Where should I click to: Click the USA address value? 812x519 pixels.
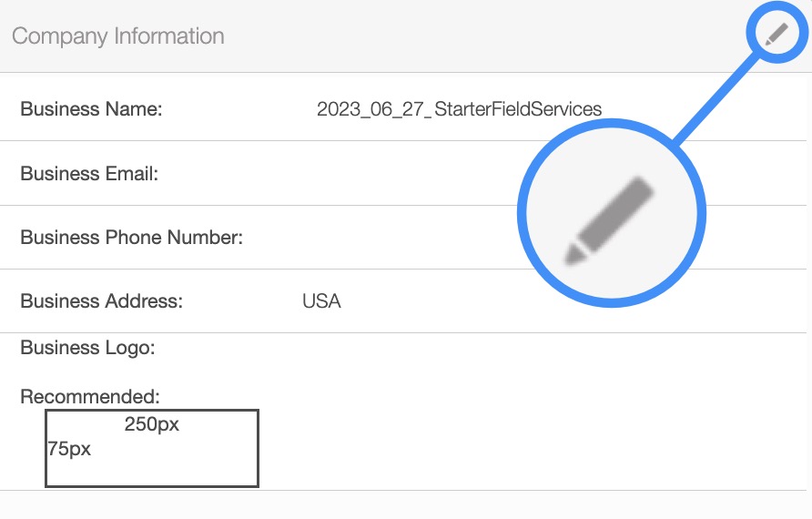pos(321,301)
